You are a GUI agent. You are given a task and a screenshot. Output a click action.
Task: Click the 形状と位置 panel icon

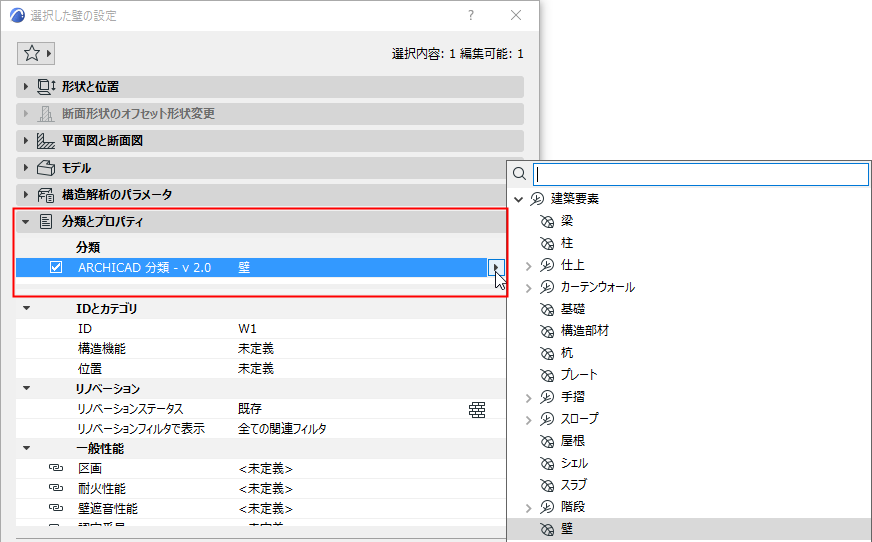(46, 87)
